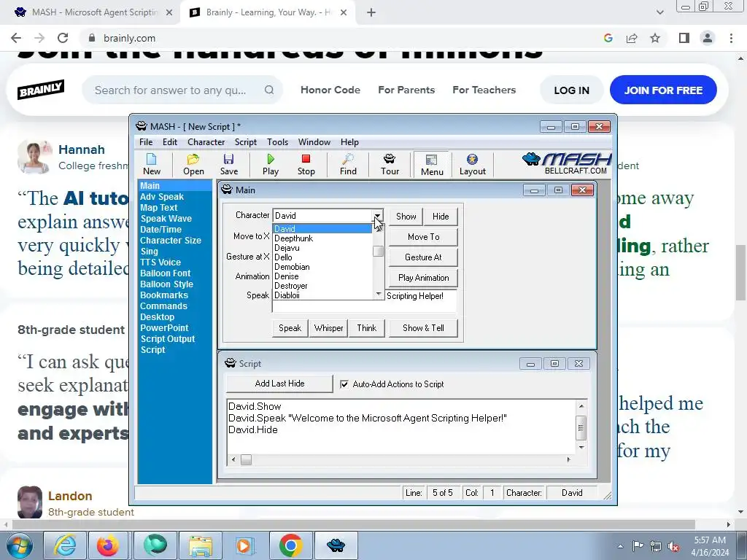Viewport: 747px width, 560px height.
Task: Collapse the Character dropdown arrow
Action: coord(378,216)
